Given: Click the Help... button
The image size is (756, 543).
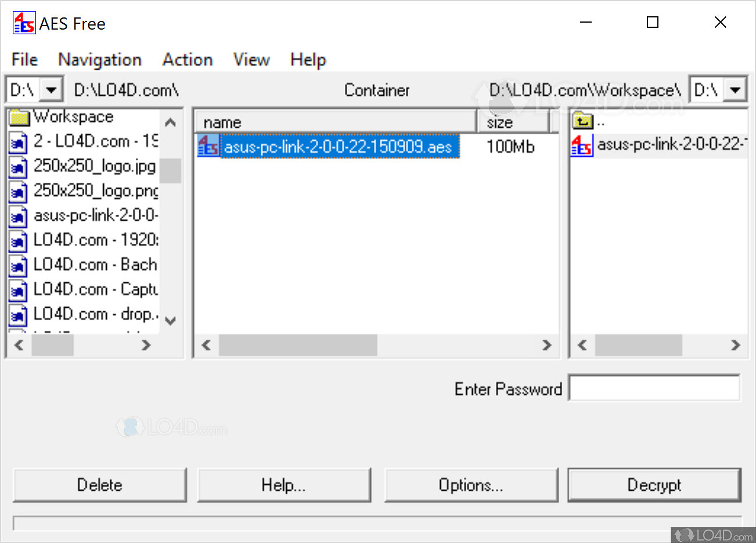Looking at the screenshot, I should (284, 485).
